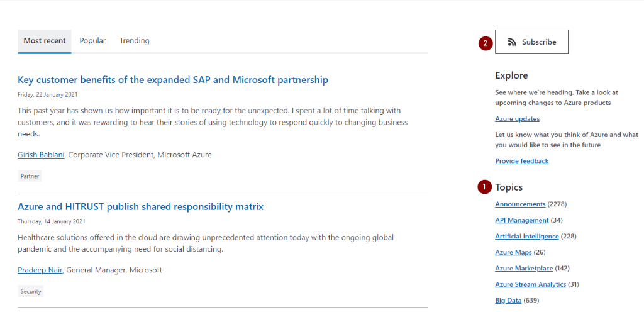The image size is (644, 312).
Task: Select the Announcements topic
Action: click(520, 204)
